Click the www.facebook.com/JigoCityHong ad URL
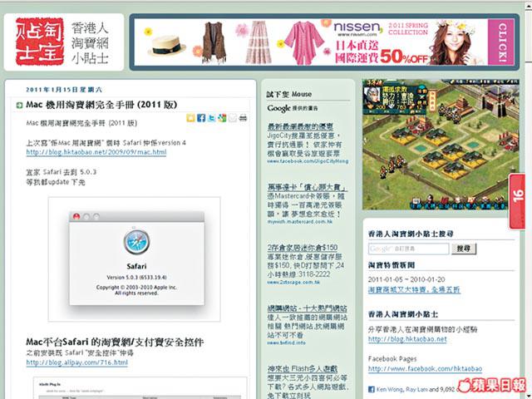This screenshot has width=532, height=399. (x=308, y=161)
